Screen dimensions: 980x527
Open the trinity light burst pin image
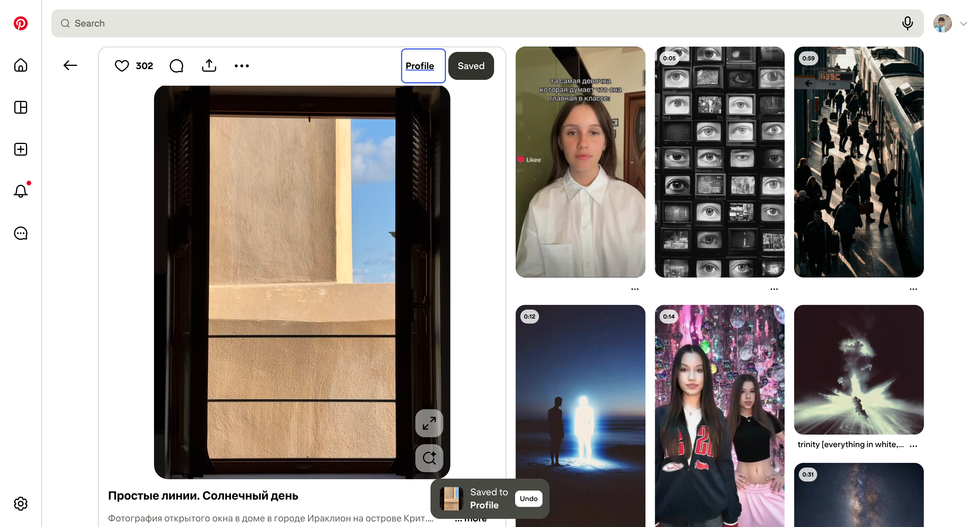pos(859,370)
